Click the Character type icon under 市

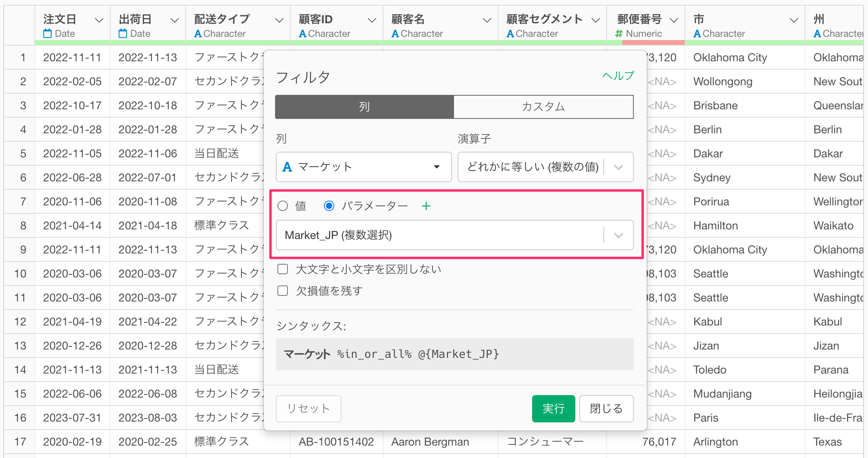pos(697,34)
